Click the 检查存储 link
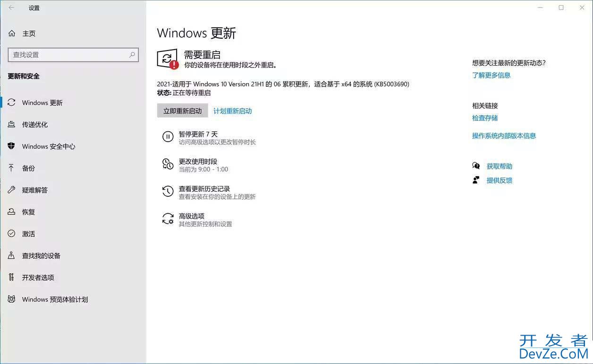 pyautogui.click(x=485, y=118)
